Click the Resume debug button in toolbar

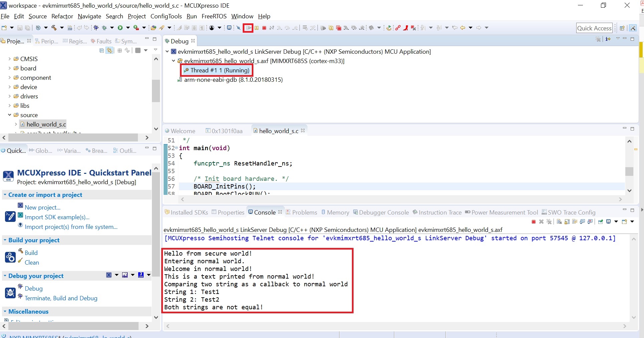click(248, 28)
